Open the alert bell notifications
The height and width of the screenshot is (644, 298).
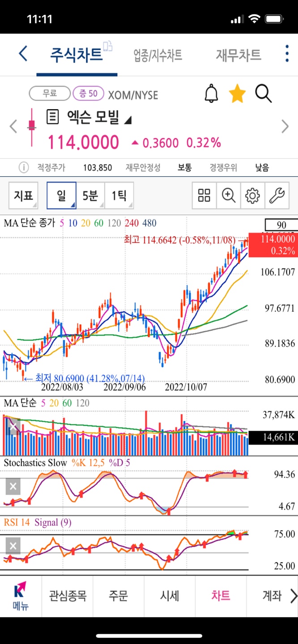coord(211,93)
